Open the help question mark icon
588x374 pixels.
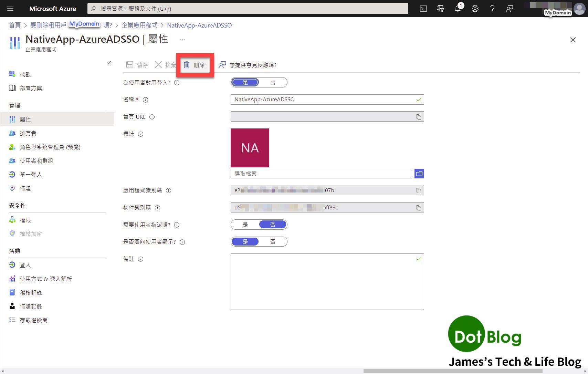tap(492, 9)
